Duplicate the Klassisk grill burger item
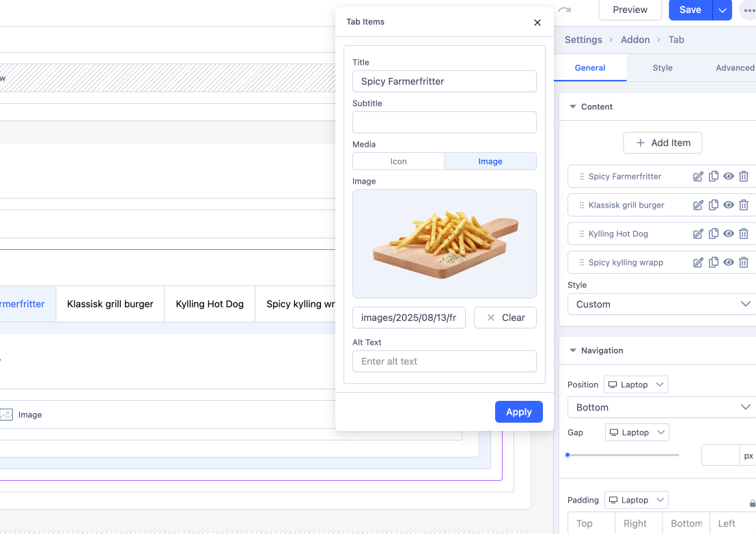 coord(714,205)
